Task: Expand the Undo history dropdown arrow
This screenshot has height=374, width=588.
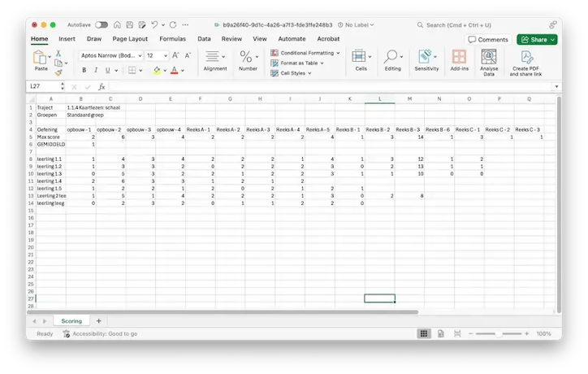Action: pos(163,25)
